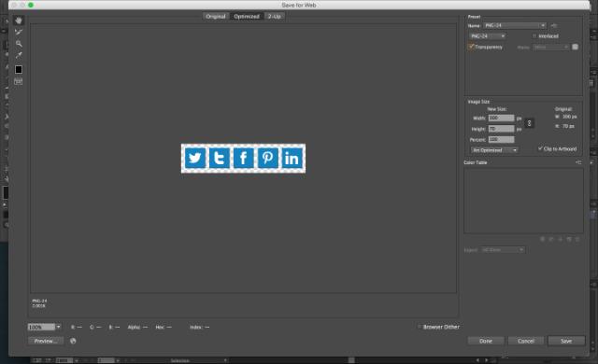The width and height of the screenshot is (598, 364).
Task: Switch to the 2-Up tab
Action: pos(274,17)
